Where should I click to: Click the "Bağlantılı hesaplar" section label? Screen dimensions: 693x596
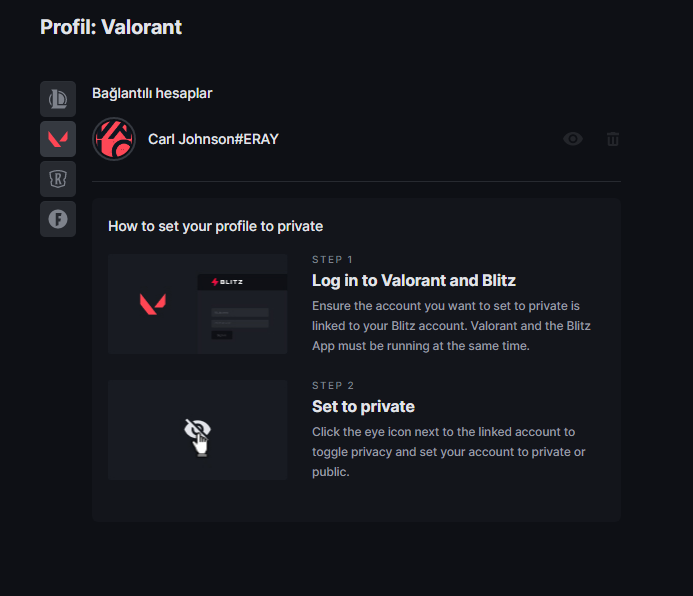pos(152,93)
